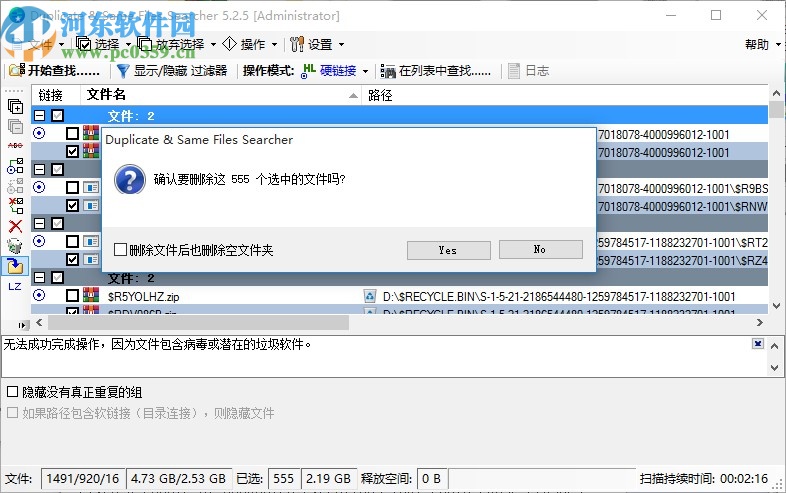Click the horizontal scrollbar thumb of file list
The height and width of the screenshot is (493, 786).
coord(199,322)
